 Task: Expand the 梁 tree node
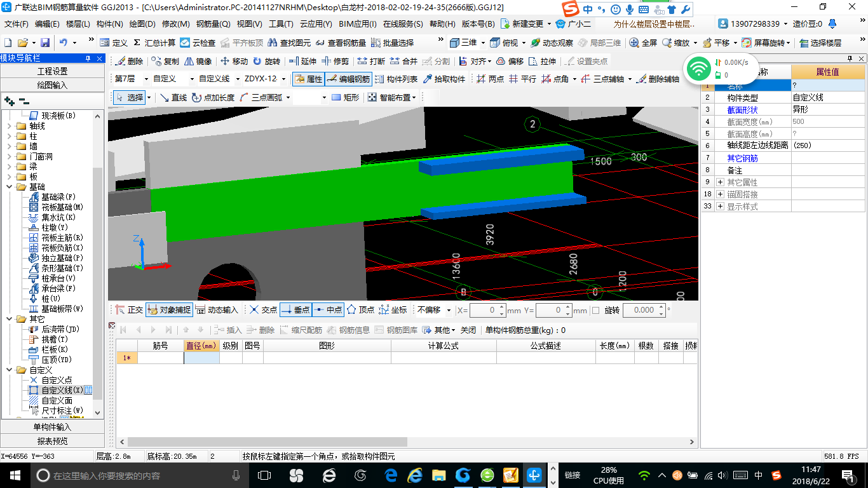10,166
